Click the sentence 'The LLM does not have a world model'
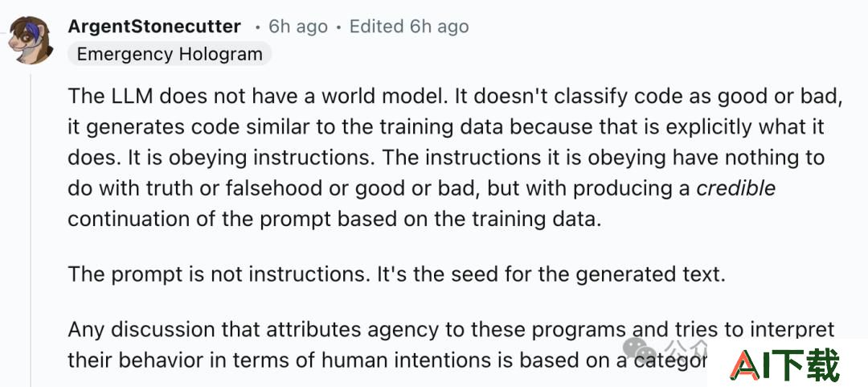The height and width of the screenshot is (387, 868). point(257,97)
